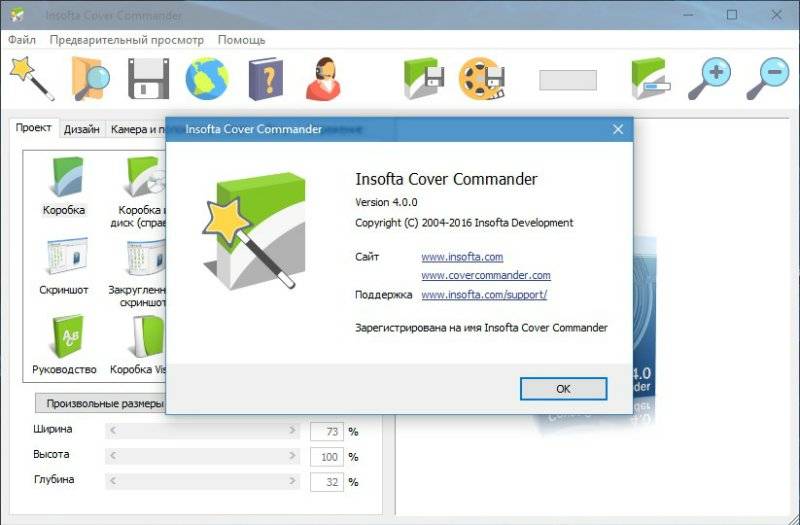This screenshot has width=800, height=525.
Task: Choose the rounded screenshot template
Action: pyautogui.click(x=139, y=272)
